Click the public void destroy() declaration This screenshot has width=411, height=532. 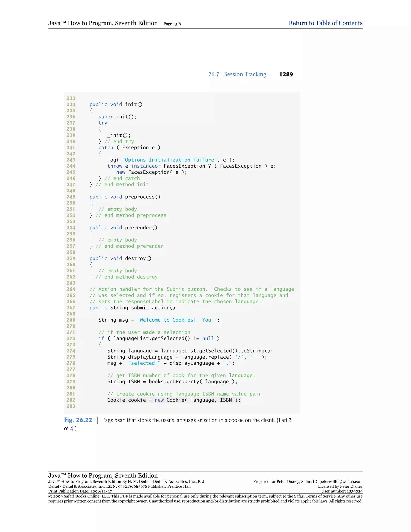[120, 258]
